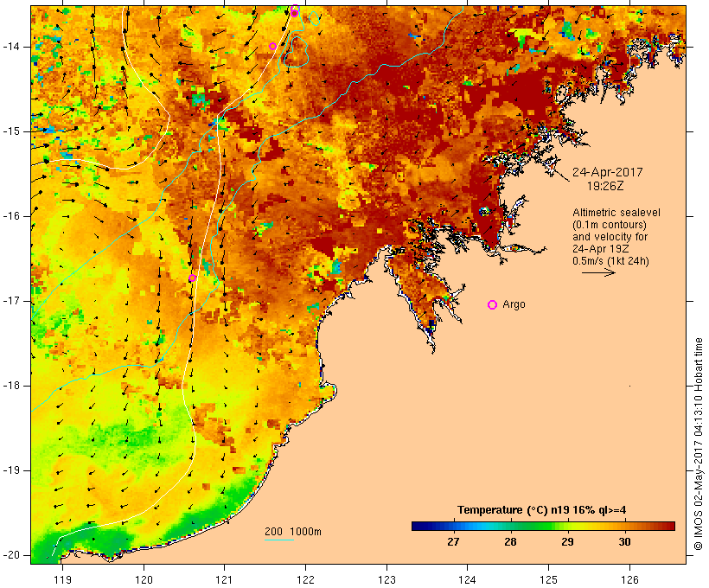Click longitude axis label 123

(x=386, y=579)
